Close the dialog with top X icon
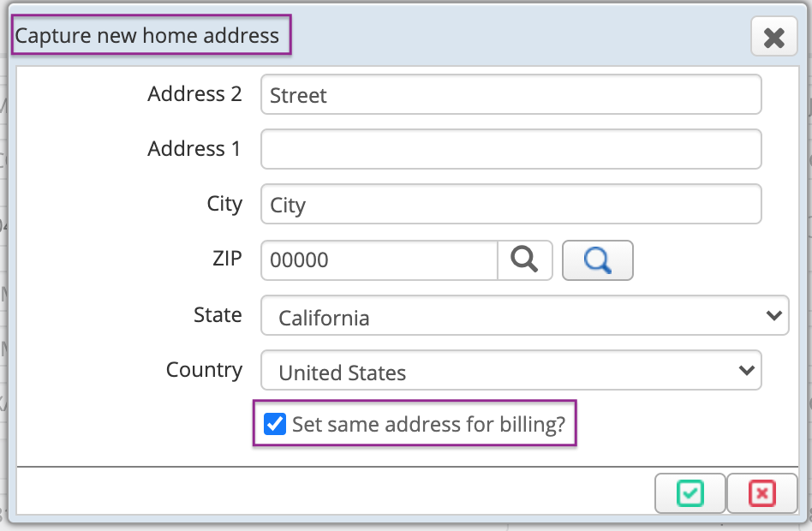 point(774,37)
